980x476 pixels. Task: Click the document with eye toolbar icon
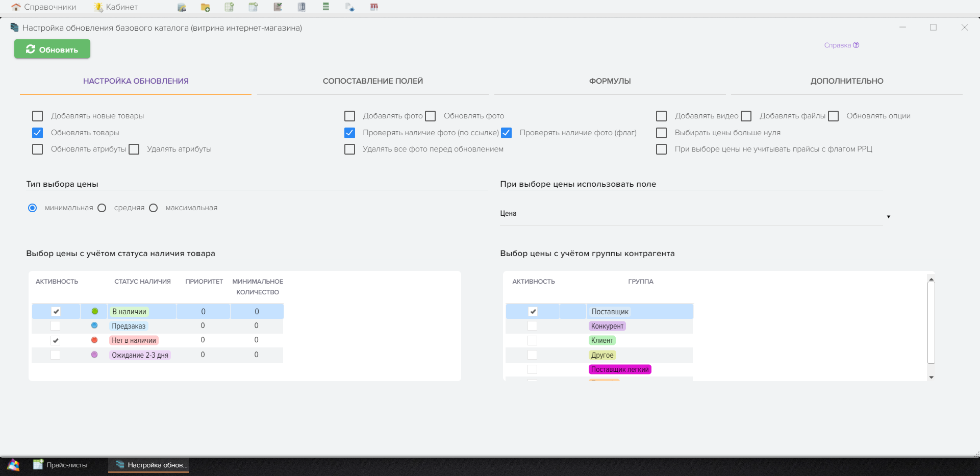(349, 7)
